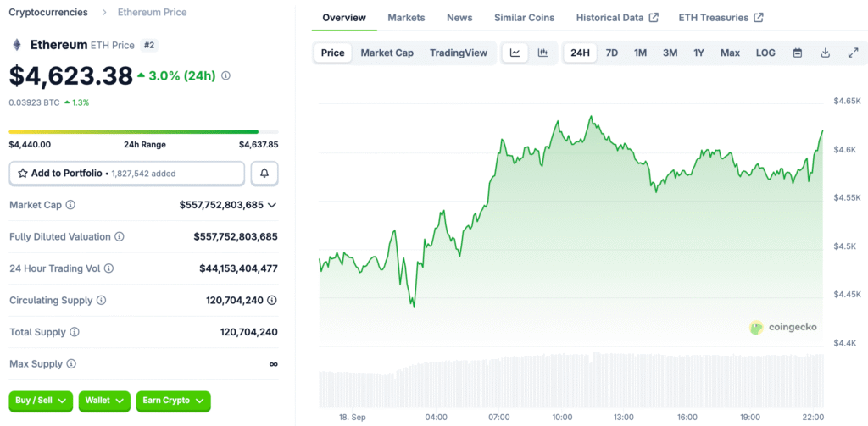Click the Ethereum diamond logo icon

click(x=17, y=46)
